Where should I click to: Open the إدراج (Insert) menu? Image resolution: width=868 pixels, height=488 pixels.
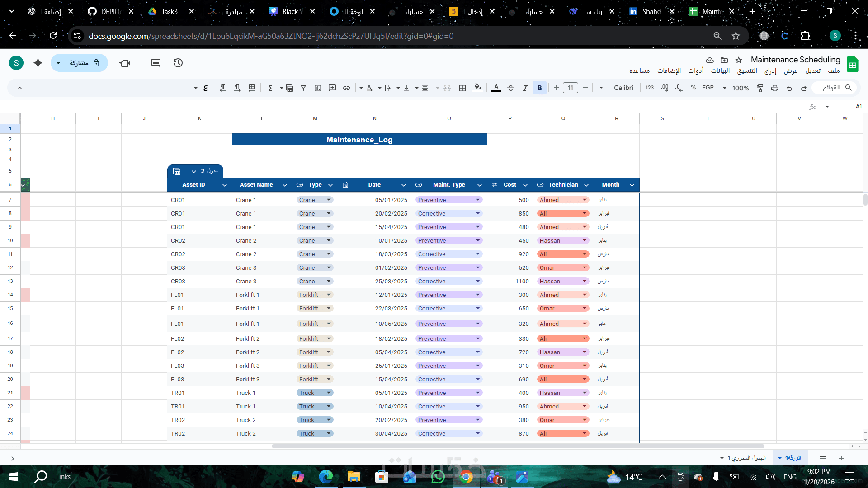coord(770,71)
